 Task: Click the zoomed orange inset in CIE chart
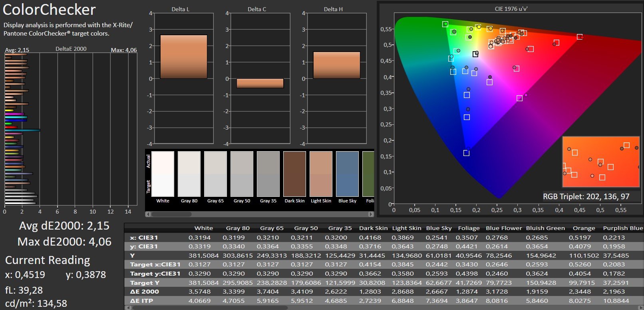(x=600, y=162)
